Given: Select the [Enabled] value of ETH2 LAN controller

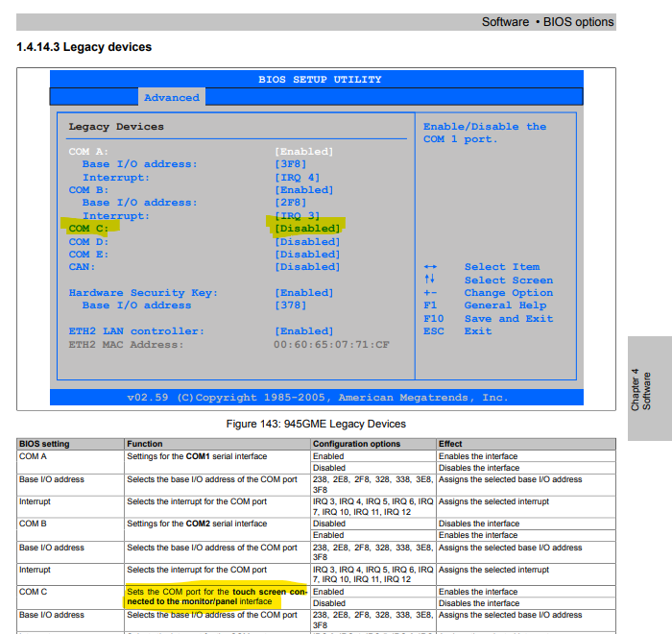Looking at the screenshot, I should (x=304, y=331).
